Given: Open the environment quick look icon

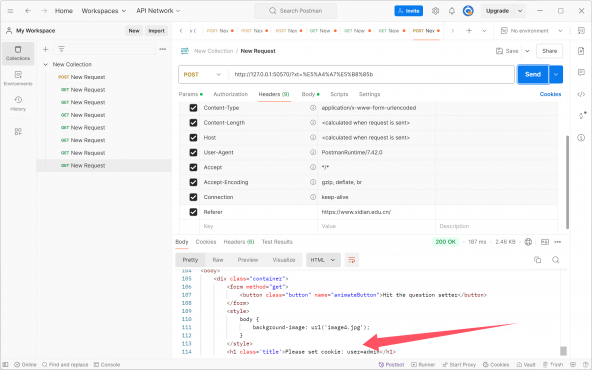Looking at the screenshot, I should 581,31.
